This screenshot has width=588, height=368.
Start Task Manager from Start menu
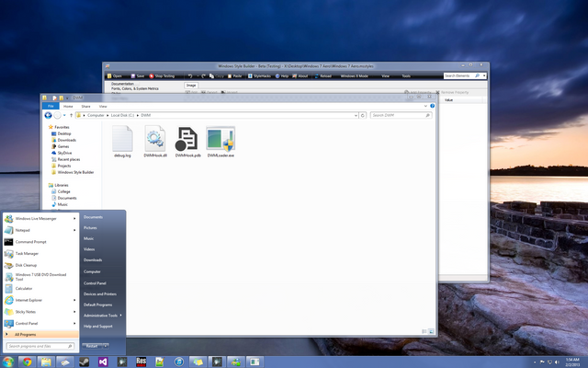pos(40,254)
